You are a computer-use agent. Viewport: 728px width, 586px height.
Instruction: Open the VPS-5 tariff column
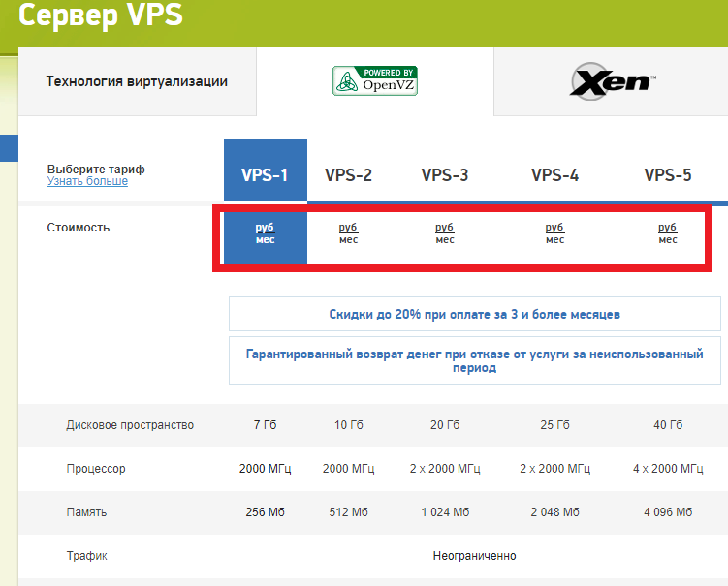[x=668, y=175]
